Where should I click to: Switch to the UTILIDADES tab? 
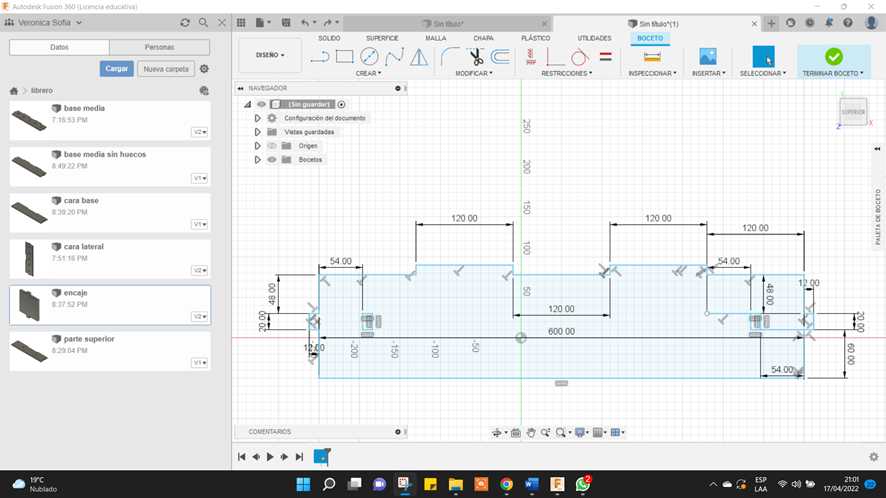click(594, 38)
